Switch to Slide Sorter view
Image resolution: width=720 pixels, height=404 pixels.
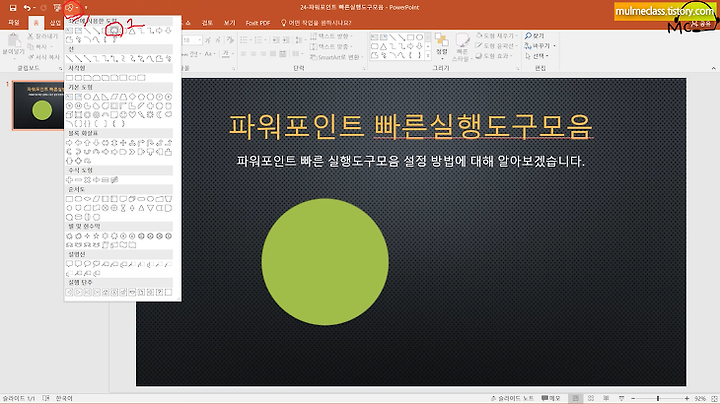point(591,398)
